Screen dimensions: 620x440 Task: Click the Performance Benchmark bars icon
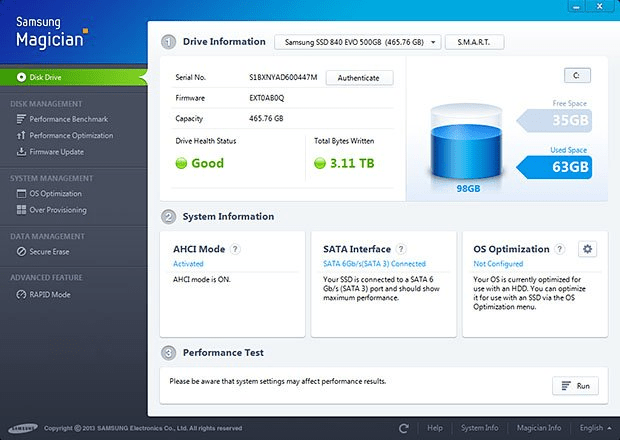[x=21, y=119]
